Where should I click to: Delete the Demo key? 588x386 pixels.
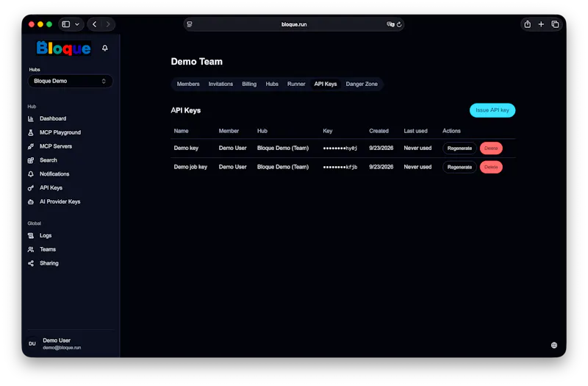pyautogui.click(x=491, y=149)
